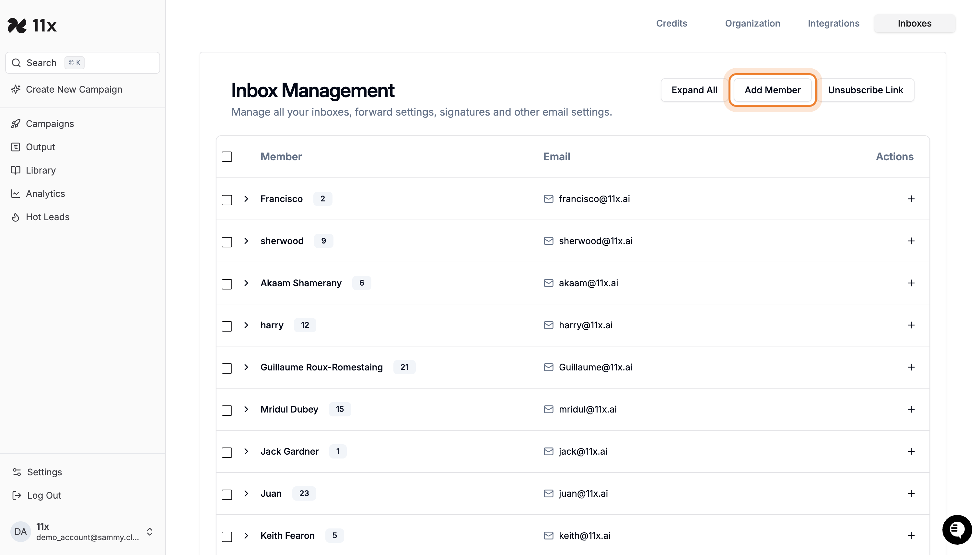
Task: Click the Output document icon
Action: (x=16, y=147)
